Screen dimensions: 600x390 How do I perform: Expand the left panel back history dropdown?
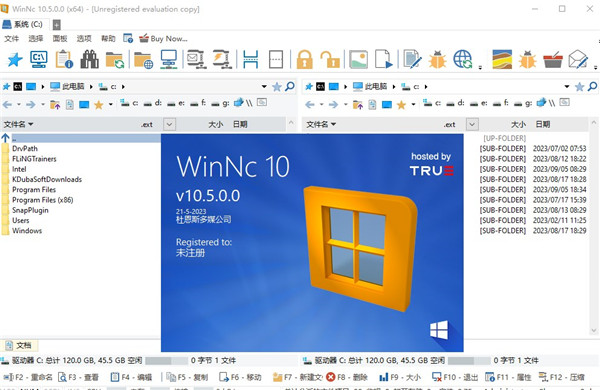tap(18, 104)
